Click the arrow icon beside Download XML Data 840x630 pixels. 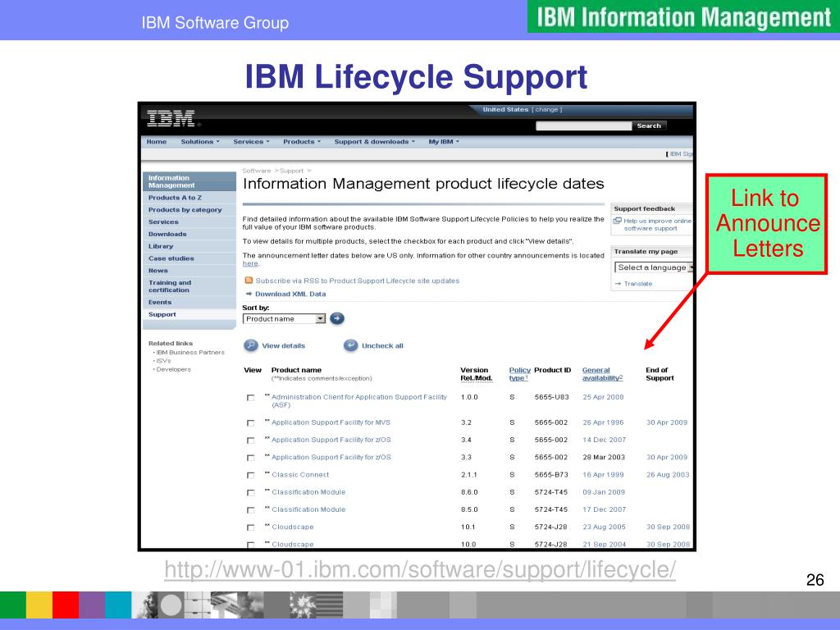249,294
